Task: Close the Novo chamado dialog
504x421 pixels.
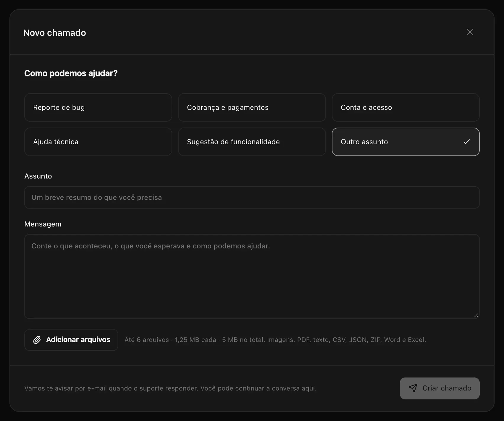Action: pos(470,32)
